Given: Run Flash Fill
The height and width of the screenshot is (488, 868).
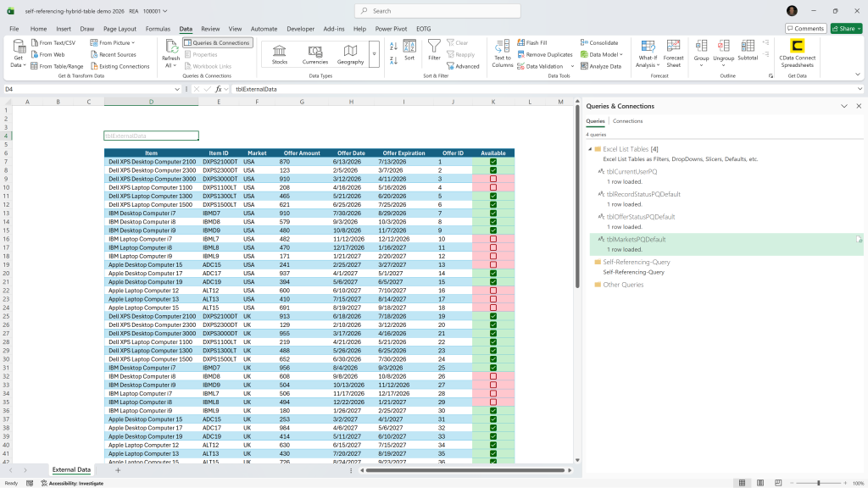Looking at the screenshot, I should coord(532,42).
